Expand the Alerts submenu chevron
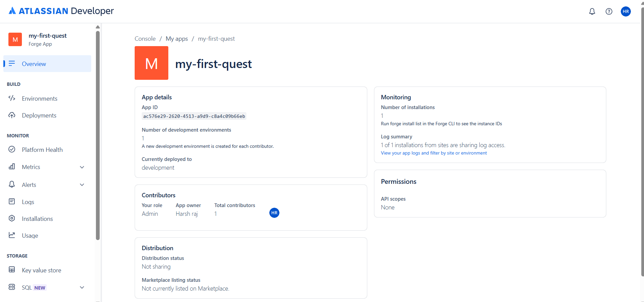Image resolution: width=644 pixels, height=302 pixels. 82,184
